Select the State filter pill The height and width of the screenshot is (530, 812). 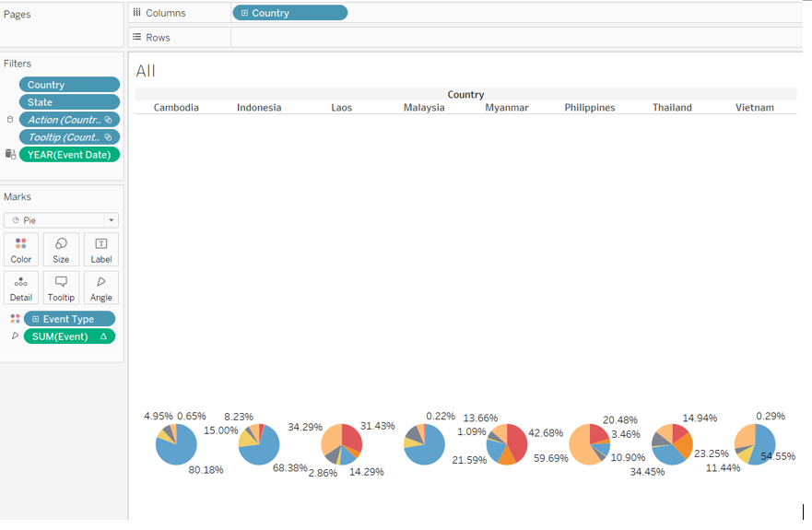click(x=69, y=102)
